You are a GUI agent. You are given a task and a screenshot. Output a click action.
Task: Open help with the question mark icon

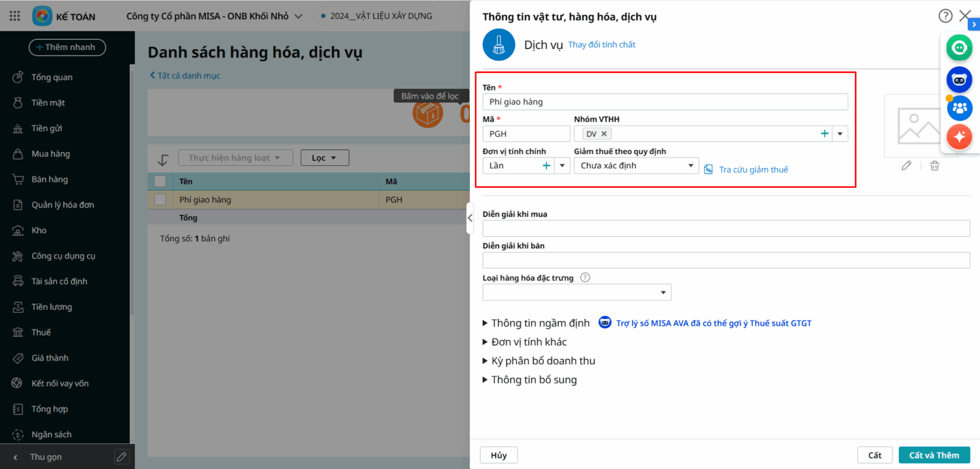pos(946,16)
